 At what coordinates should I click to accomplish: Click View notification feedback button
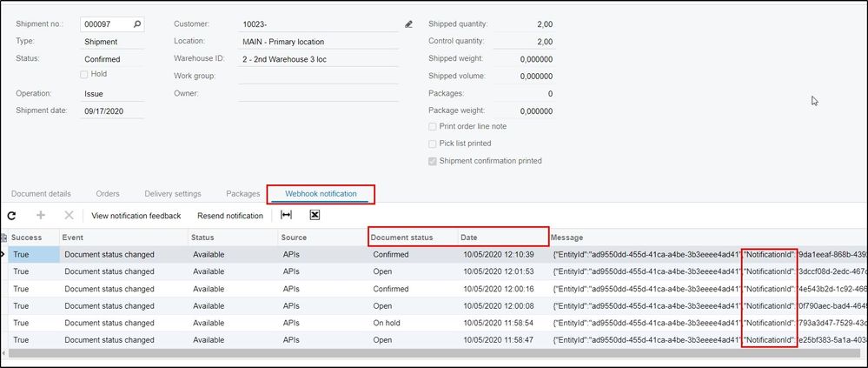(x=136, y=216)
